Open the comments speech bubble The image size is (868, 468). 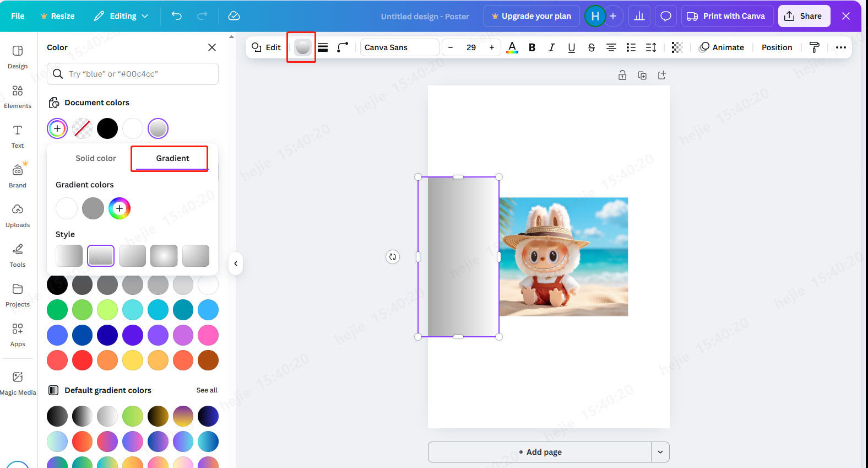(665, 16)
